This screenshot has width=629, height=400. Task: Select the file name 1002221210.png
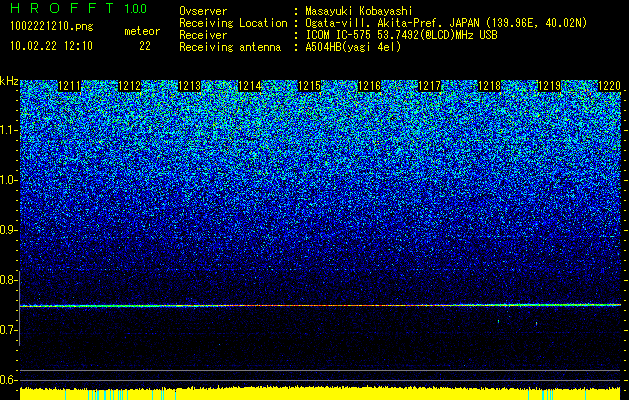click(x=52, y=27)
